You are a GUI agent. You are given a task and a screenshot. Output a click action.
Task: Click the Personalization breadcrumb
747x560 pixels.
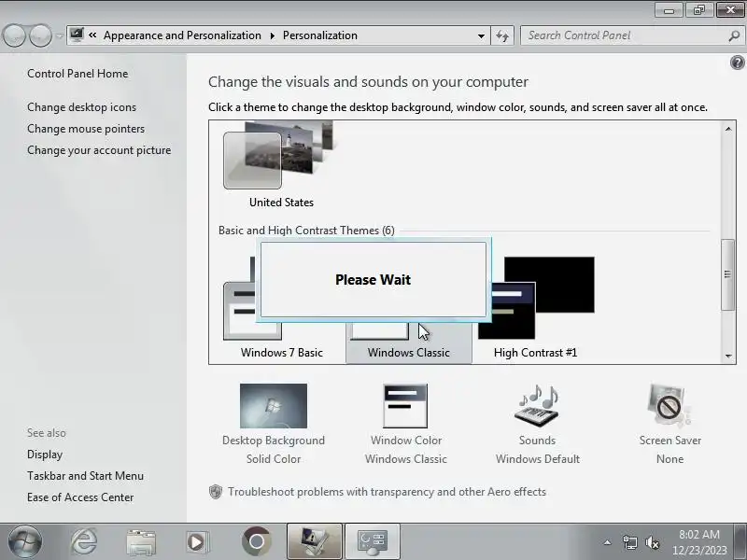pyautogui.click(x=319, y=35)
